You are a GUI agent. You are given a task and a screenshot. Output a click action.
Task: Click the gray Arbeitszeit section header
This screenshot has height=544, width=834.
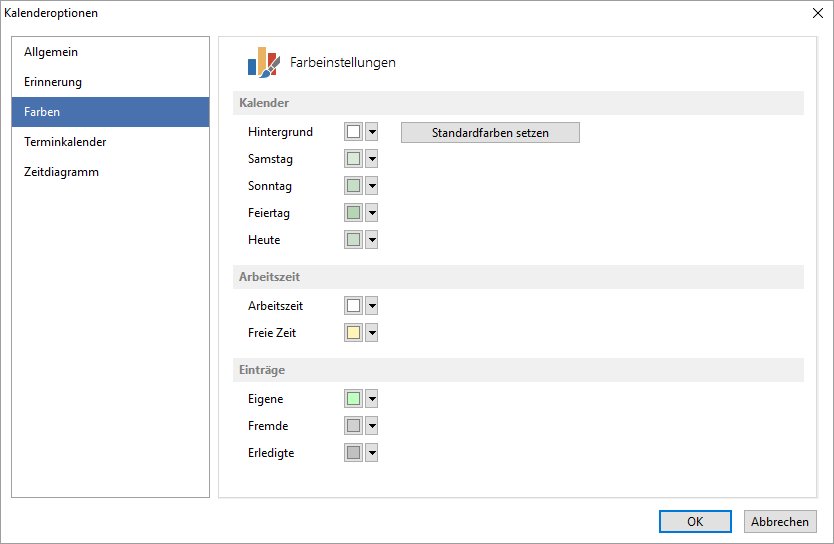(518, 277)
